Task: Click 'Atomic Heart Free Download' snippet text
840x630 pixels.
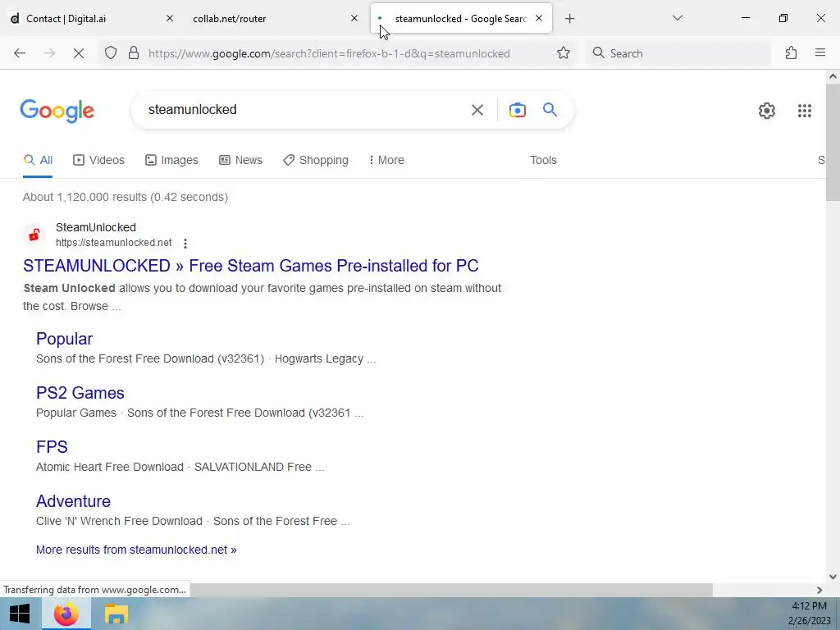Action: (x=110, y=467)
